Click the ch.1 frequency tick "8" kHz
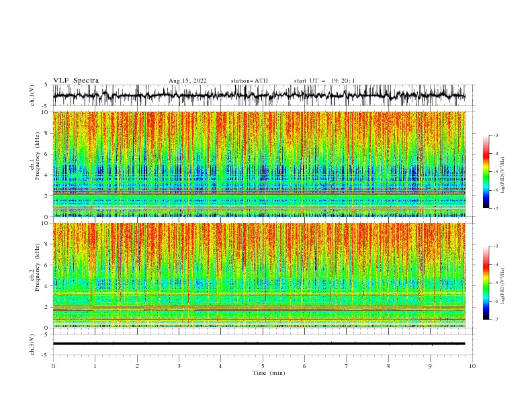The image size is (532, 411). point(47,133)
